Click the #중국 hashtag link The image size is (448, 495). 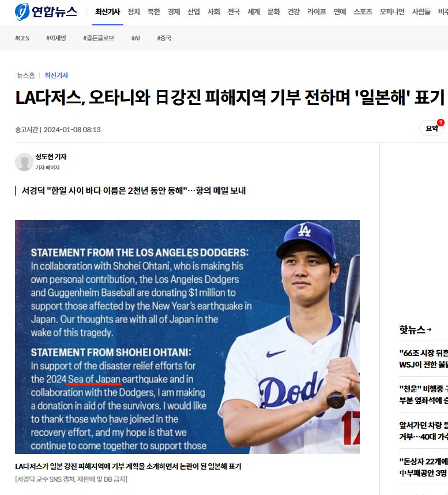(164, 38)
